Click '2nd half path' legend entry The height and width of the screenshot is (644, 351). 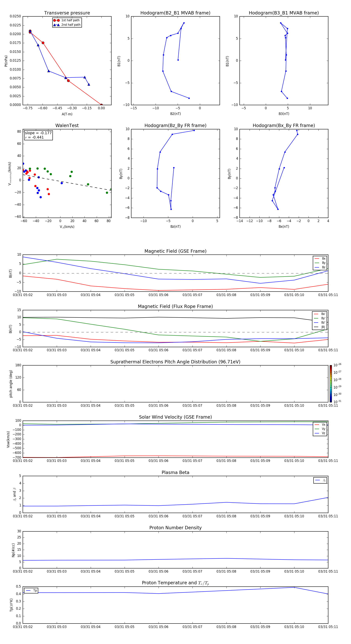pos(67,25)
